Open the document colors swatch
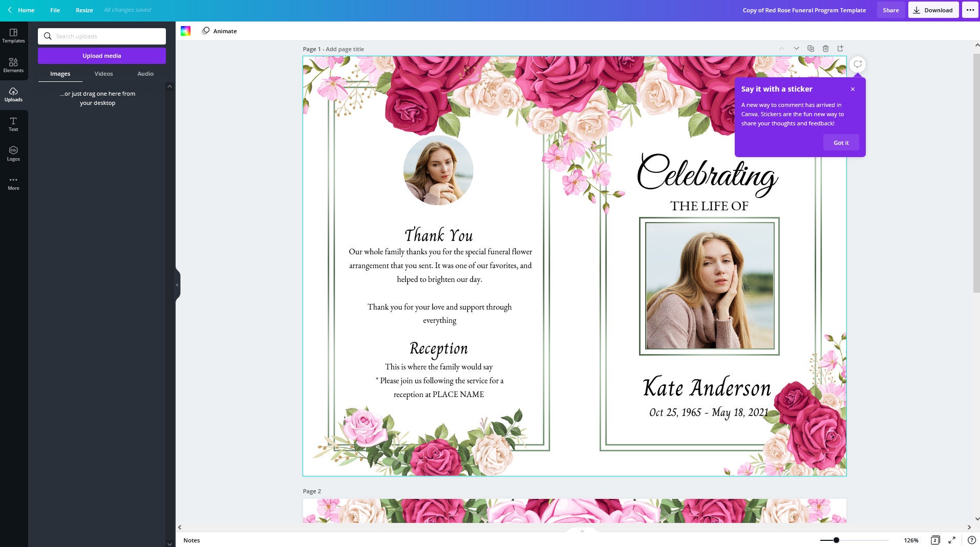The height and width of the screenshot is (547, 980). tap(186, 31)
